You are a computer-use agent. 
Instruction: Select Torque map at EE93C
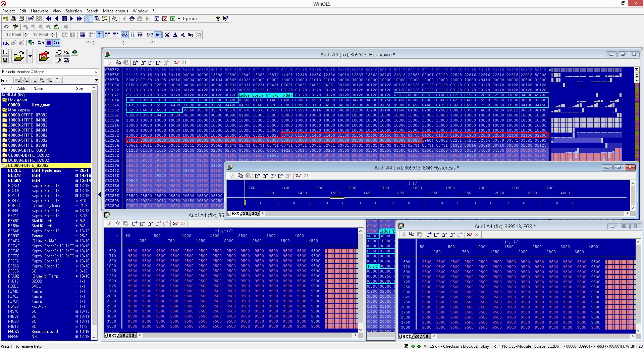pyautogui.click(x=46, y=236)
